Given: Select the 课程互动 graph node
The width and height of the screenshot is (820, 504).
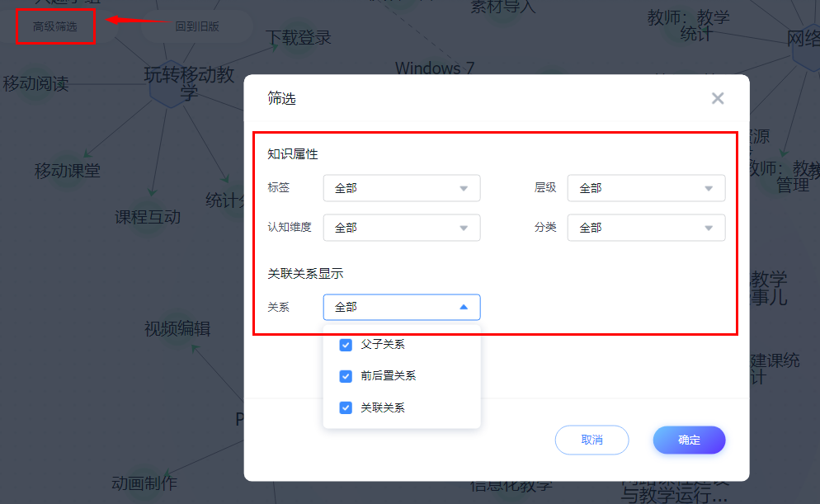Looking at the screenshot, I should [x=148, y=217].
